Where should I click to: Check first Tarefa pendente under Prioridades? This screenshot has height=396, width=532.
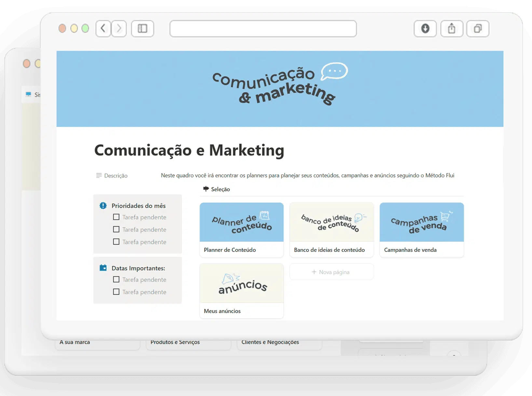[x=116, y=217]
